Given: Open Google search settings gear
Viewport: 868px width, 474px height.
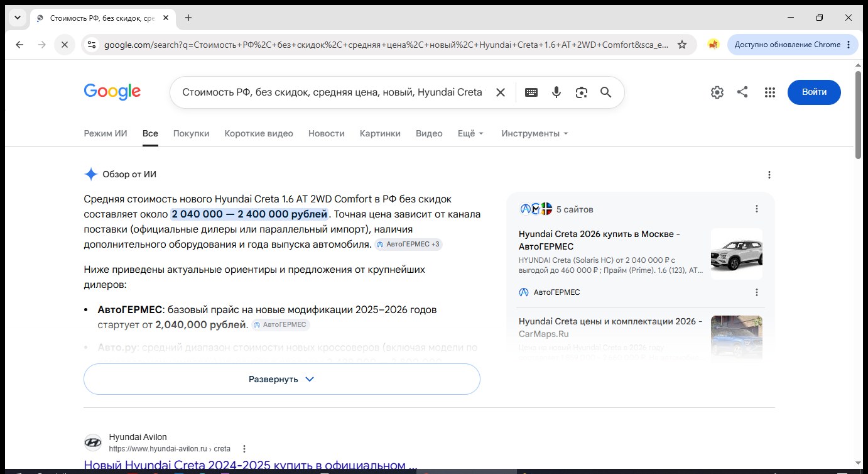Looking at the screenshot, I should pos(717,92).
